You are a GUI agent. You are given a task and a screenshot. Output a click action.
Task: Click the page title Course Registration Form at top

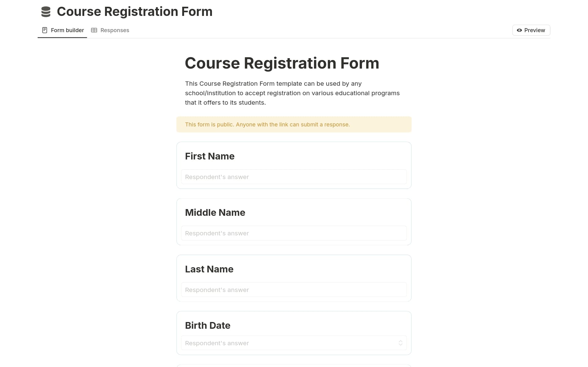click(134, 11)
